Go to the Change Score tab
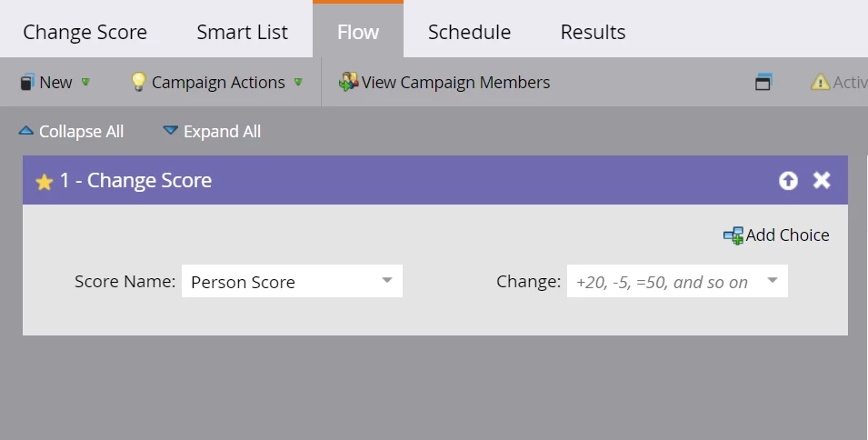Viewport: 868px width, 440px height. 85,32
